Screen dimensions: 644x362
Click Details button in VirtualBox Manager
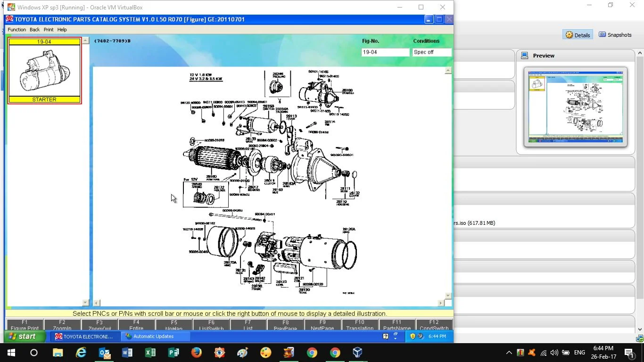click(x=578, y=35)
